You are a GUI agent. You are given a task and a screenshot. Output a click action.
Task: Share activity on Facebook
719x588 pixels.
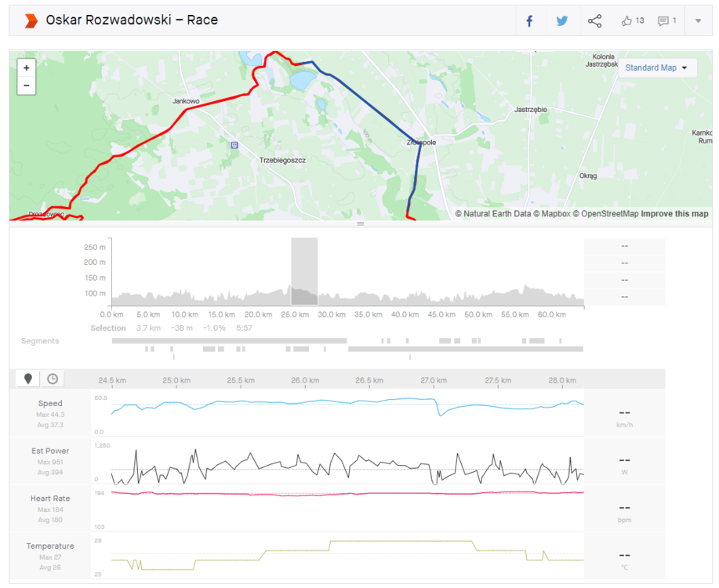(529, 21)
